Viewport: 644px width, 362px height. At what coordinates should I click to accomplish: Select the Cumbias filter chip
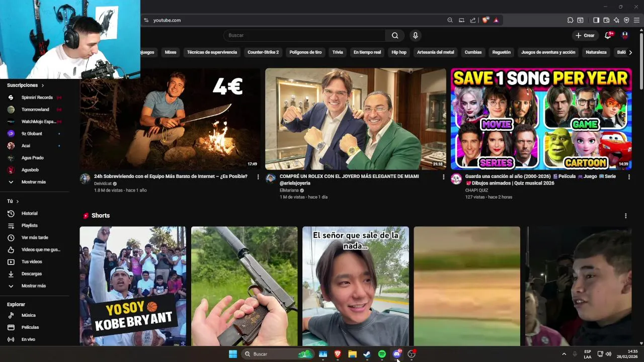coord(473,52)
